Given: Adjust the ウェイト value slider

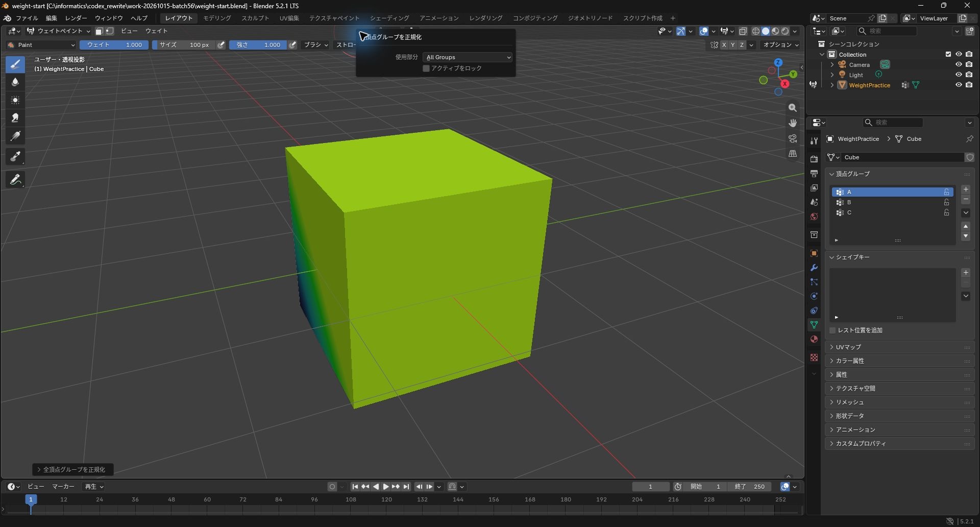Looking at the screenshot, I should (x=114, y=45).
